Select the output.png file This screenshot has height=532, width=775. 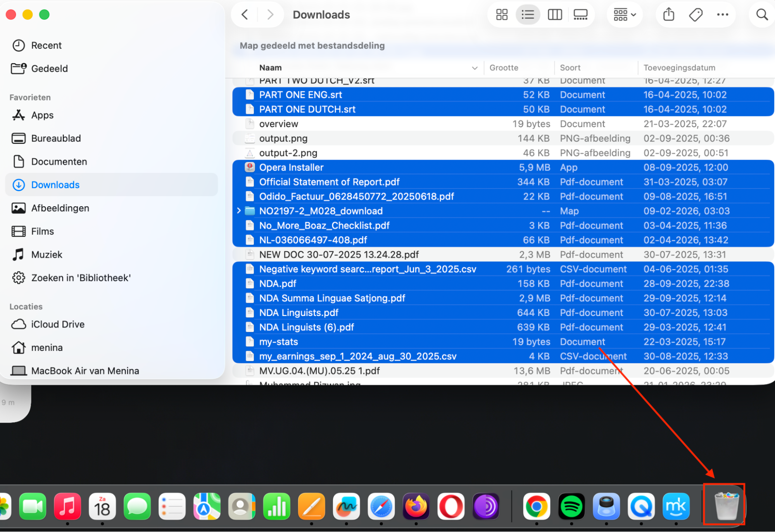(x=283, y=138)
